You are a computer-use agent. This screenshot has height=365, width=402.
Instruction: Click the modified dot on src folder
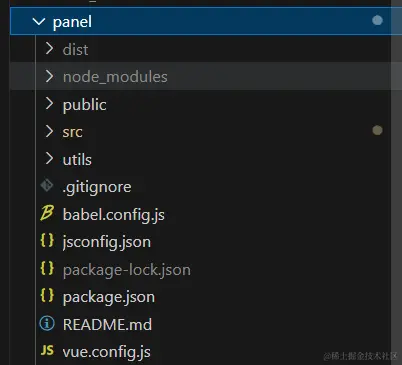[x=377, y=130]
